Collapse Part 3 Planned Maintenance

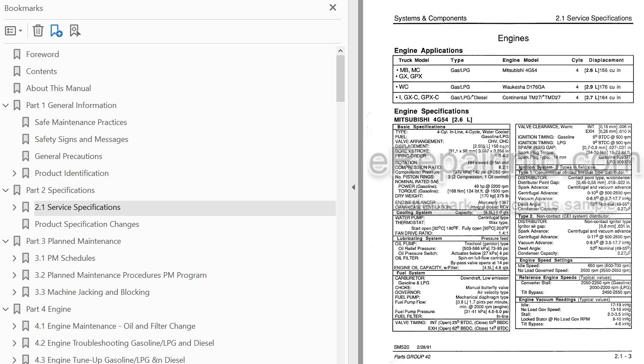(x=6, y=241)
